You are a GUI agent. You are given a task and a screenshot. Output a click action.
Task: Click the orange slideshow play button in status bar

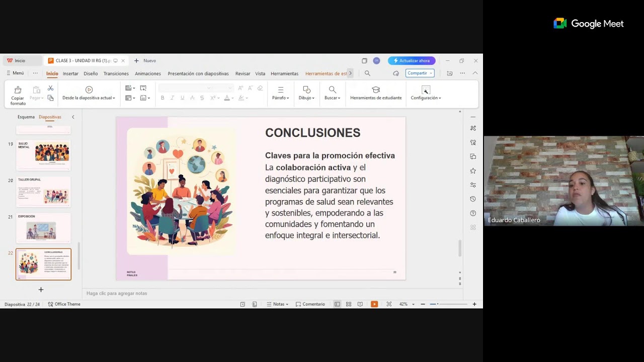click(x=374, y=304)
